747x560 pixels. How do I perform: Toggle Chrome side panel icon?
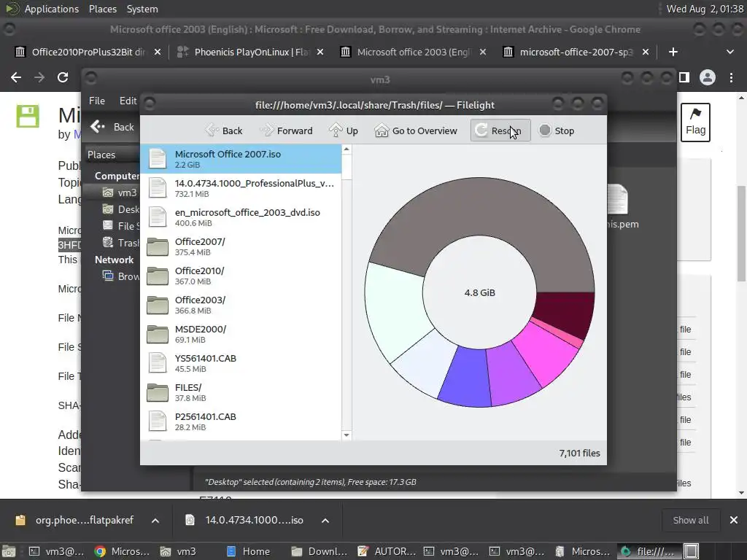click(x=684, y=77)
